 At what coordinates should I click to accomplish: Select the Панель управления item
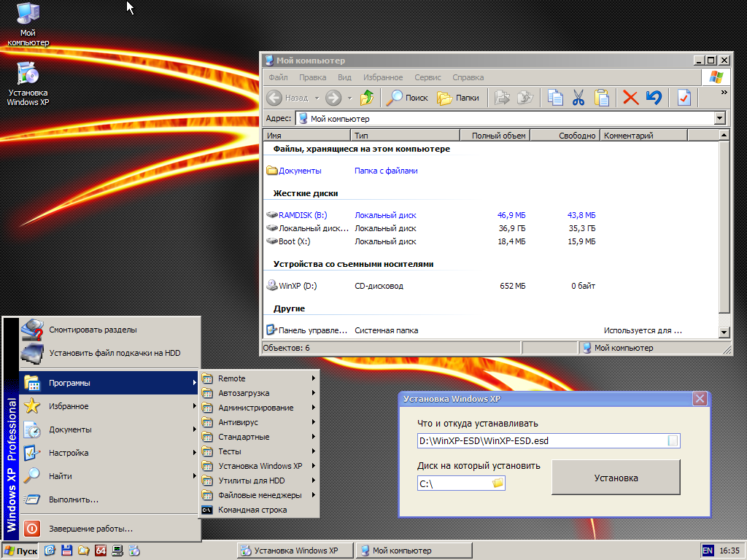click(307, 330)
